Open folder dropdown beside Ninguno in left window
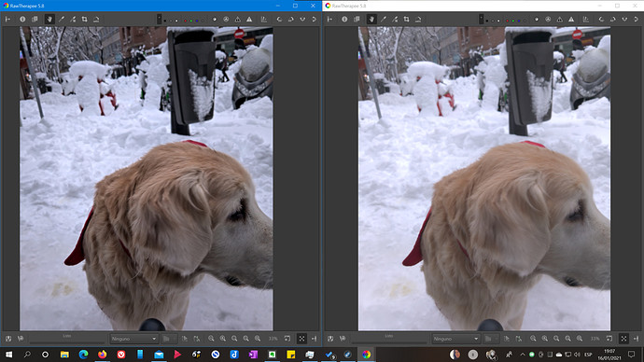 [x=169, y=339]
